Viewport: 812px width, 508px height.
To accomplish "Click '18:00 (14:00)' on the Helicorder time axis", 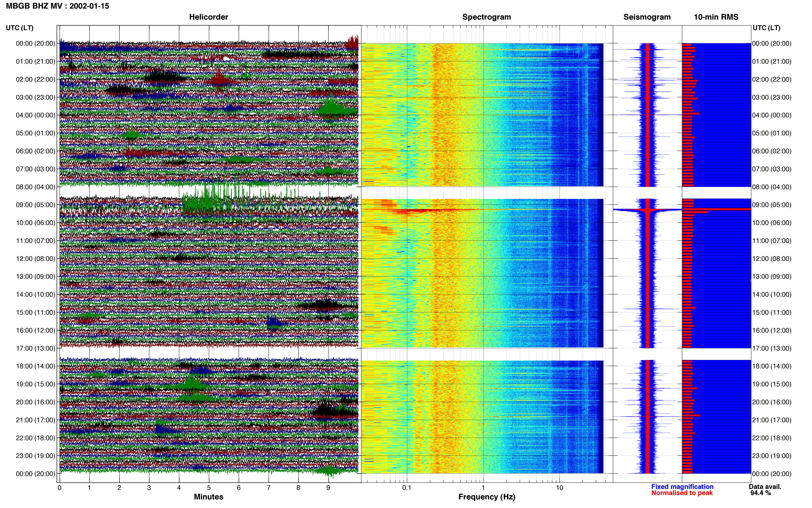I will tap(36, 366).
